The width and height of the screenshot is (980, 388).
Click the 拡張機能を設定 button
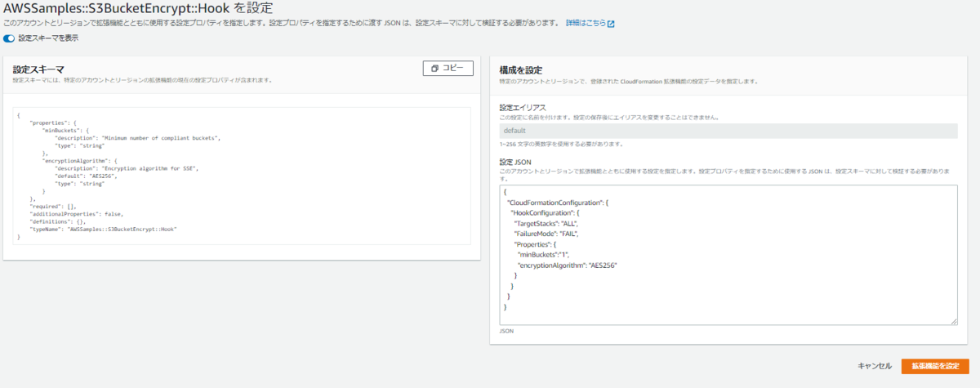click(935, 366)
